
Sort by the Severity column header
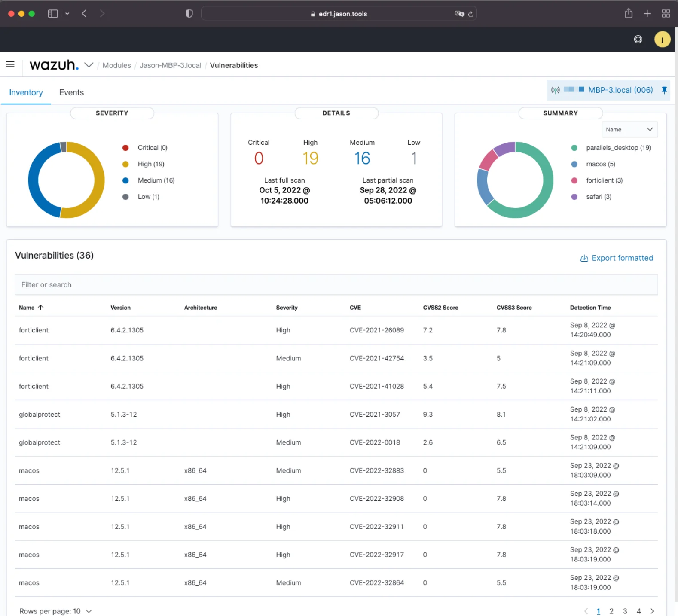pyautogui.click(x=287, y=308)
